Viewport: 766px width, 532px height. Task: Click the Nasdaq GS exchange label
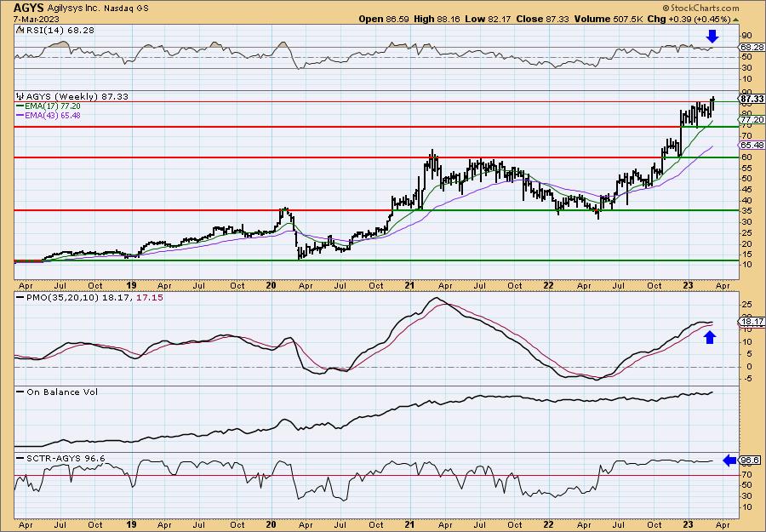[x=127, y=9]
